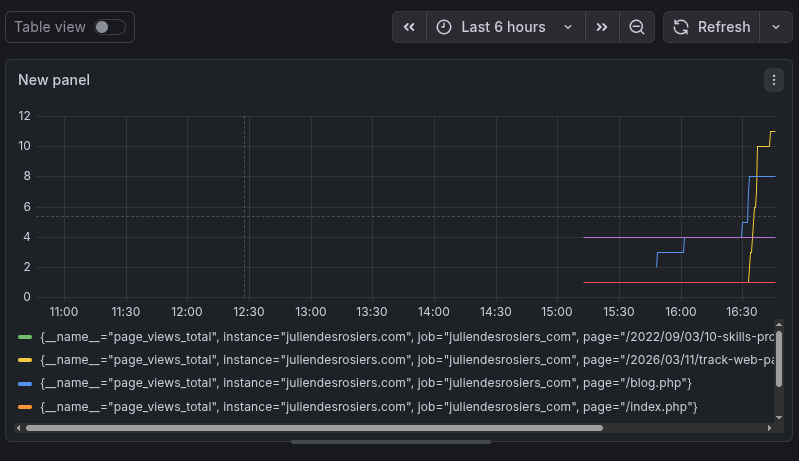Click the legend vertical scrollbar thumb
This screenshot has height=461, width=799.
(x=779, y=359)
